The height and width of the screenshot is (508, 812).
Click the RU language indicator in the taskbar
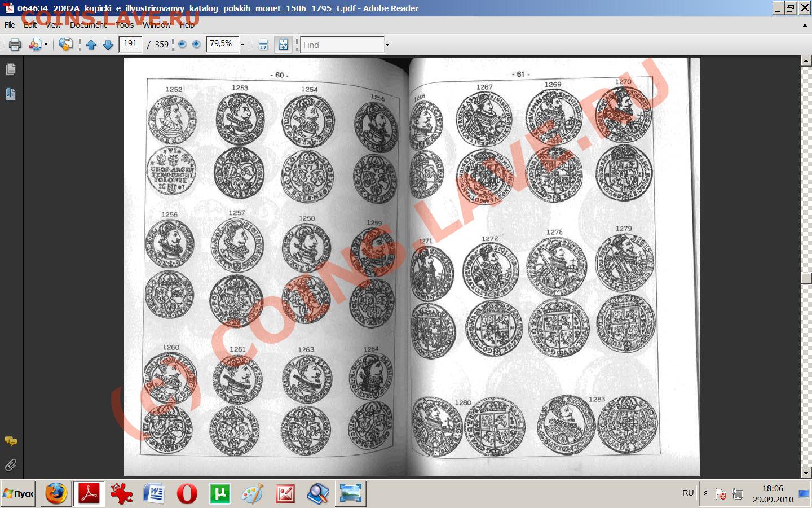click(688, 493)
